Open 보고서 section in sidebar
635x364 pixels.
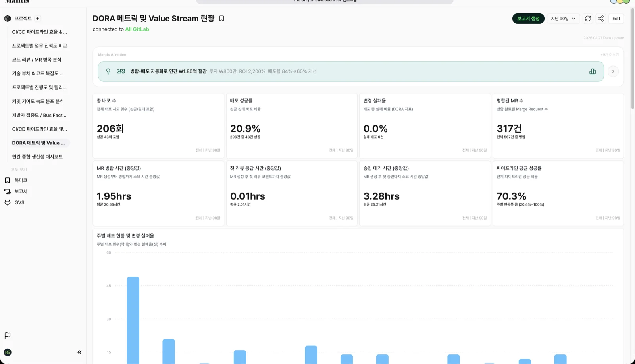click(x=21, y=191)
